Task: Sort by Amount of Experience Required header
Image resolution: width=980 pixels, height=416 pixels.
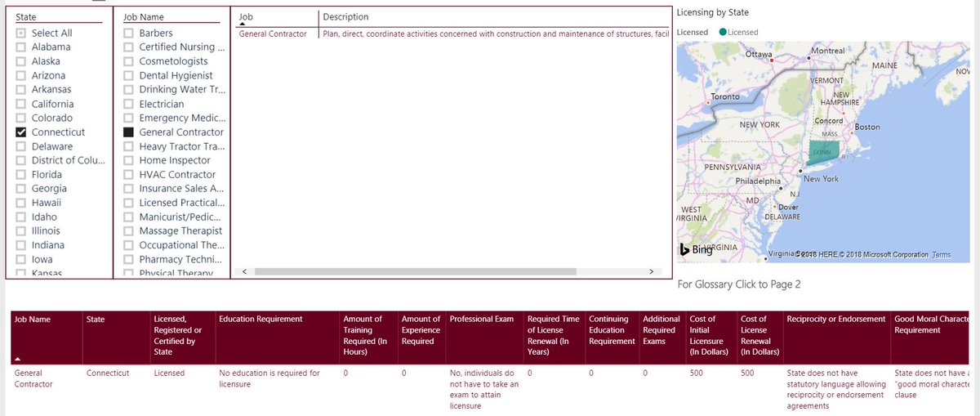Action: (421, 338)
